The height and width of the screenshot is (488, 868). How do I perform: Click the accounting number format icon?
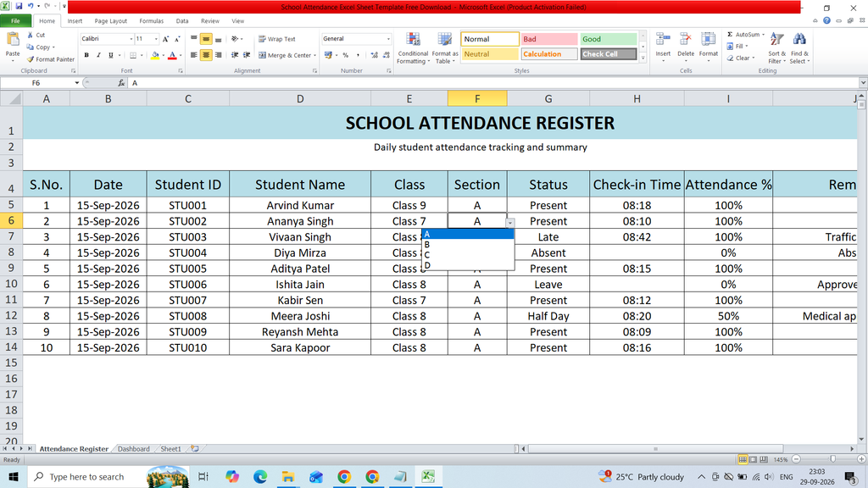pyautogui.click(x=328, y=55)
